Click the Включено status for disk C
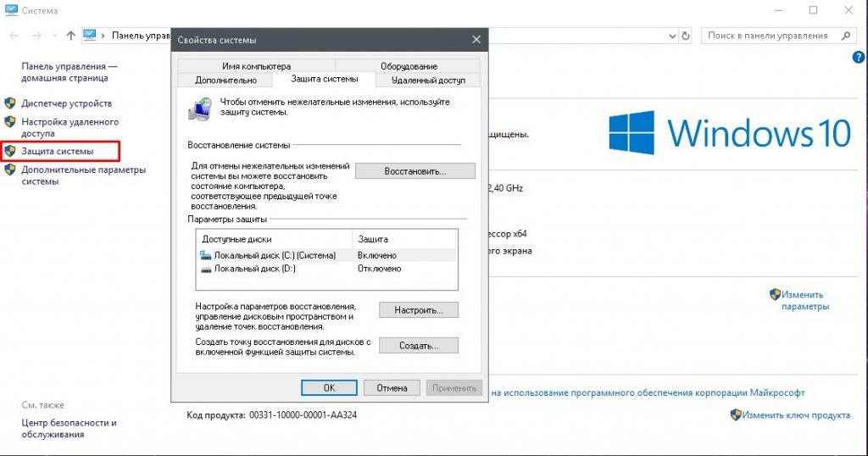The width and height of the screenshot is (868, 456). 377,256
